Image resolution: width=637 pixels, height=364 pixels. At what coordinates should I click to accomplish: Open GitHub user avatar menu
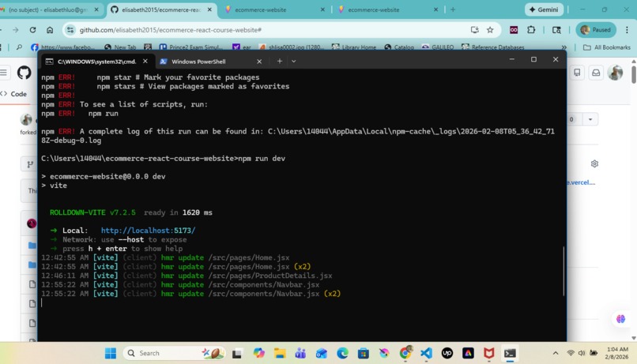[x=615, y=73]
